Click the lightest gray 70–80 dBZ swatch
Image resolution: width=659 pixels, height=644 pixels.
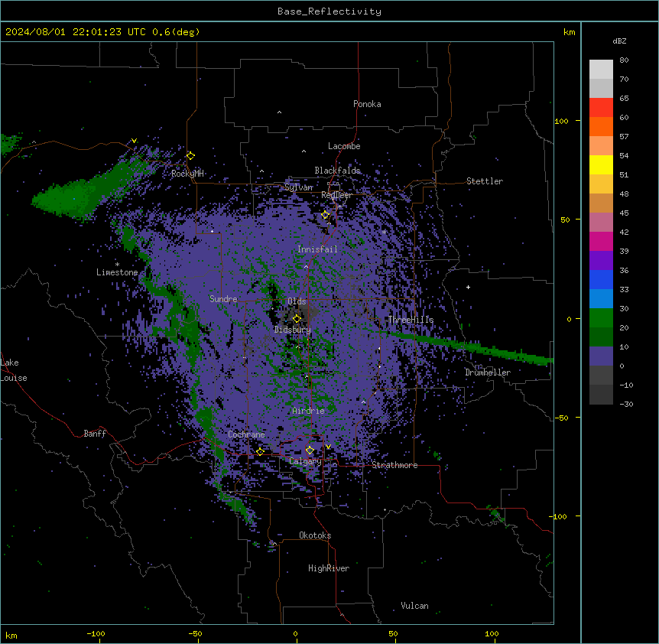601,70
